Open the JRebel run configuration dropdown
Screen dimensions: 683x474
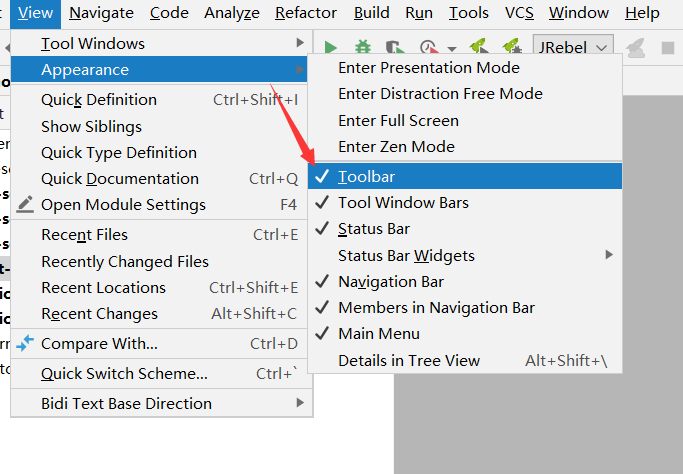[573, 47]
